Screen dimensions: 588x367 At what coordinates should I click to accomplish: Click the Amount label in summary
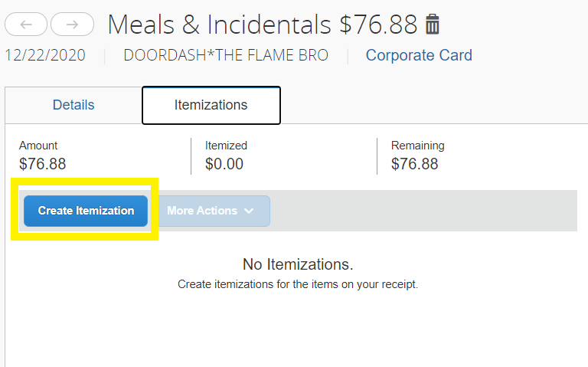point(38,146)
